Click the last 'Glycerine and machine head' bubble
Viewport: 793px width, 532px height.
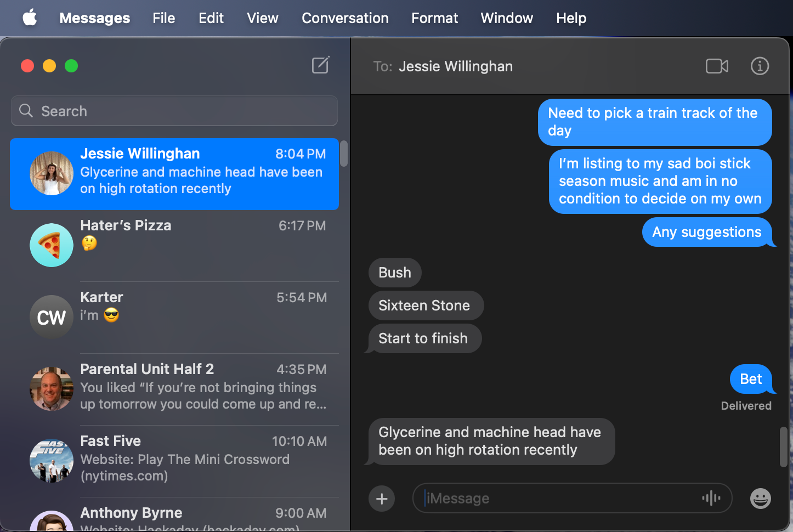tap(491, 441)
